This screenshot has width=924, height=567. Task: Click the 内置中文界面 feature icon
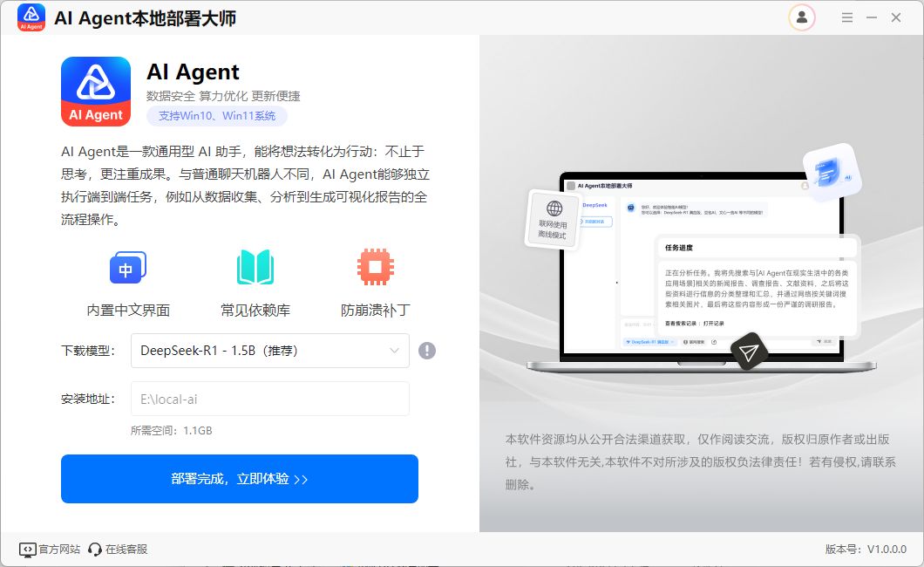[x=128, y=268]
